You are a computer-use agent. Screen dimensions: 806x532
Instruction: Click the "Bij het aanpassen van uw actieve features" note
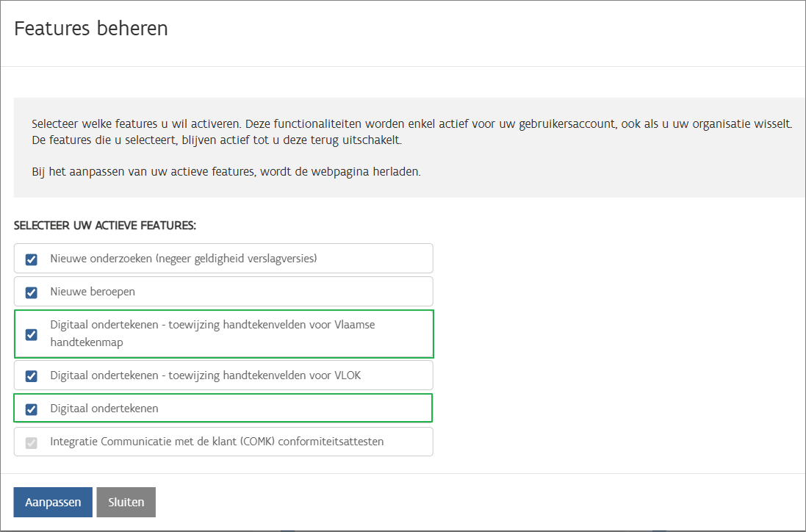226,173
